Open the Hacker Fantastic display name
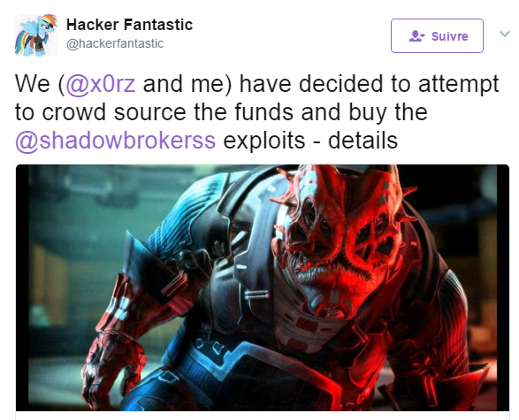Viewport: 519px width, 420px height. [x=129, y=25]
